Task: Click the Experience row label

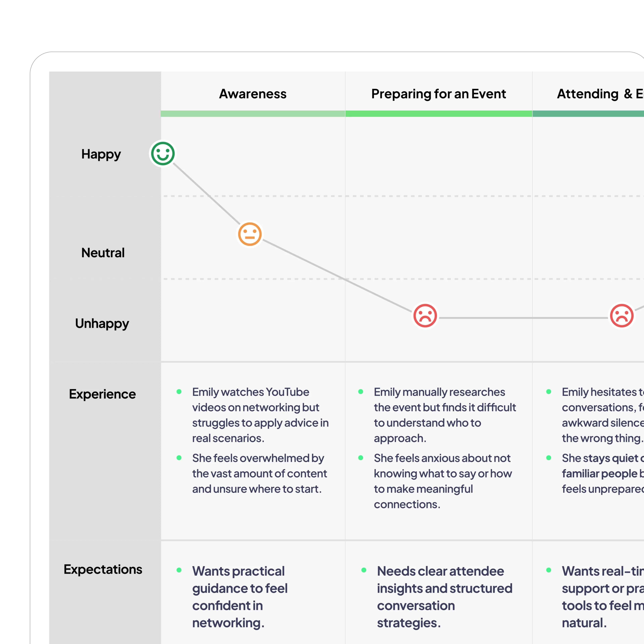Action: (x=102, y=394)
